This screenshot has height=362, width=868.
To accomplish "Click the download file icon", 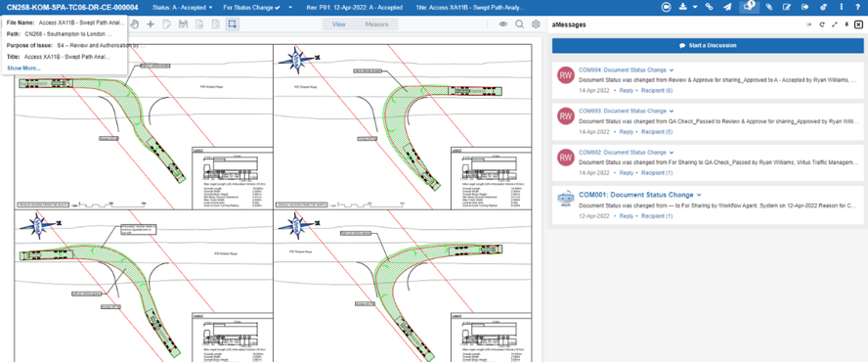I will (x=682, y=7).
